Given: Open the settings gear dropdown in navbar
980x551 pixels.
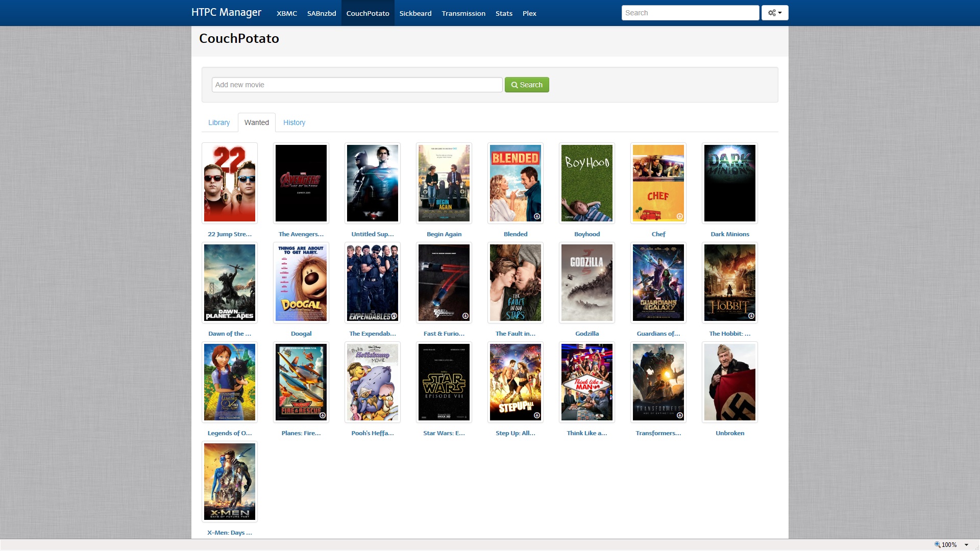Looking at the screenshot, I should 775,13.
